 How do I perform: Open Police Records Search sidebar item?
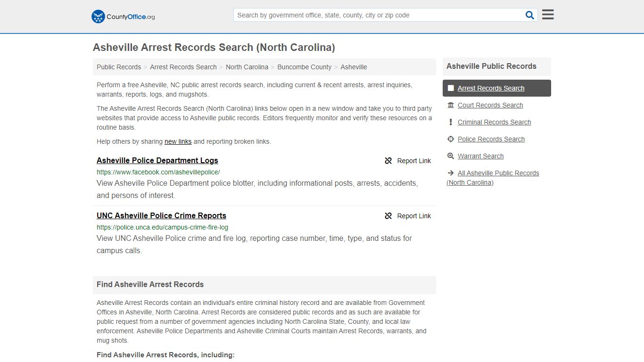point(491,139)
